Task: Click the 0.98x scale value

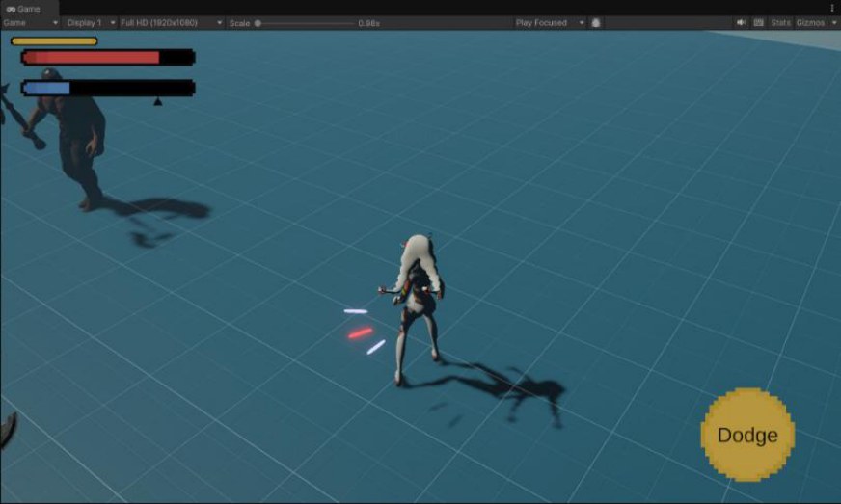Action: [369, 23]
